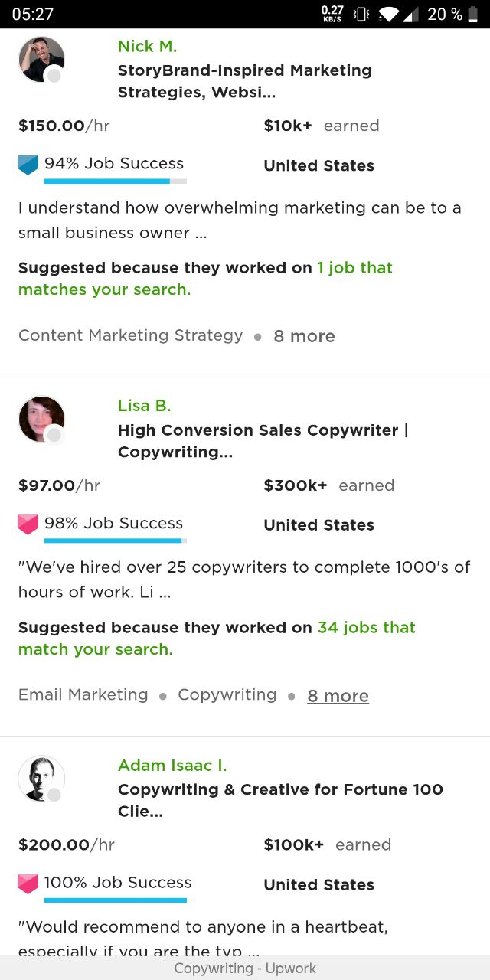Open Lisa B. freelancer name link
The image size is (490, 980).
pos(144,406)
